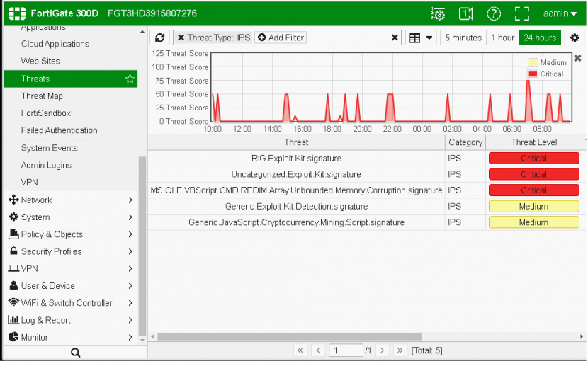This screenshot has width=588, height=366.
Task: Toggle Critical legend swatch in chart
Action: pyautogui.click(x=533, y=74)
